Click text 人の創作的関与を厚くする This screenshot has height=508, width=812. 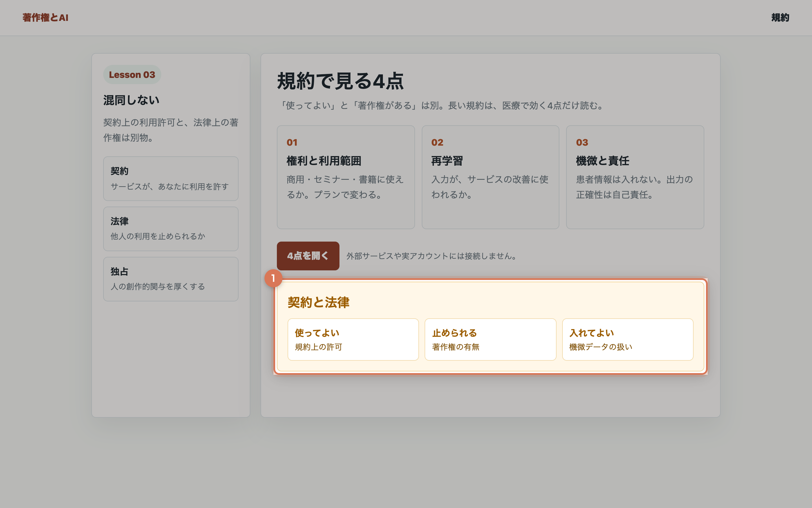(158, 286)
